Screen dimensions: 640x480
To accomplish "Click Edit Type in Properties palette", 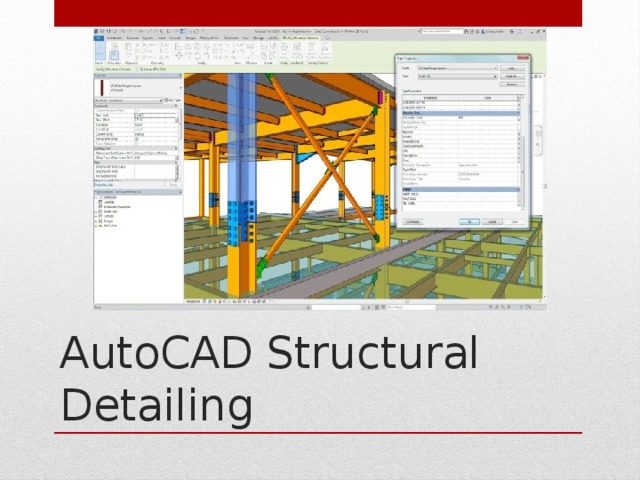I will pyautogui.click(x=173, y=100).
